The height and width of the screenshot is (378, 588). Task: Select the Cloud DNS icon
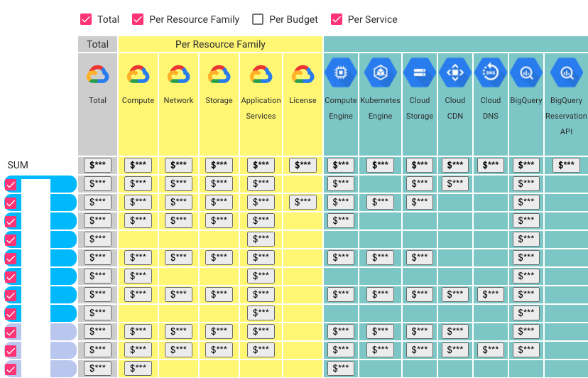pos(491,72)
